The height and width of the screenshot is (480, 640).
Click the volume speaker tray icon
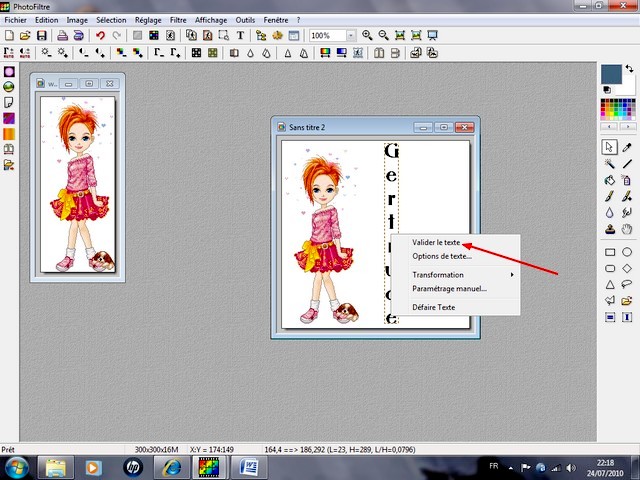coord(572,468)
